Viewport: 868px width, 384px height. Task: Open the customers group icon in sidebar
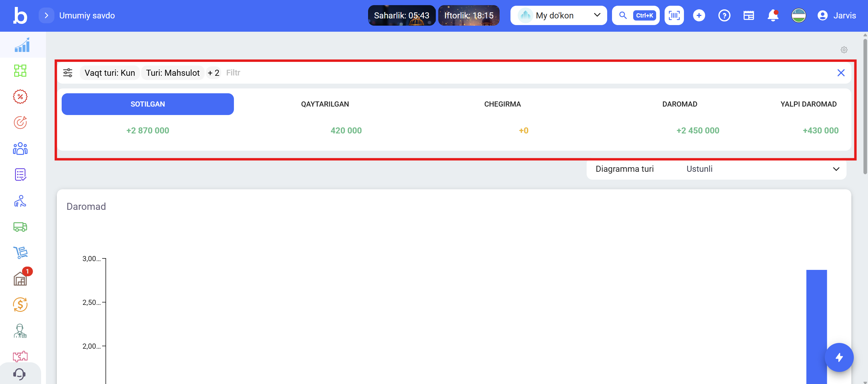[20, 149]
